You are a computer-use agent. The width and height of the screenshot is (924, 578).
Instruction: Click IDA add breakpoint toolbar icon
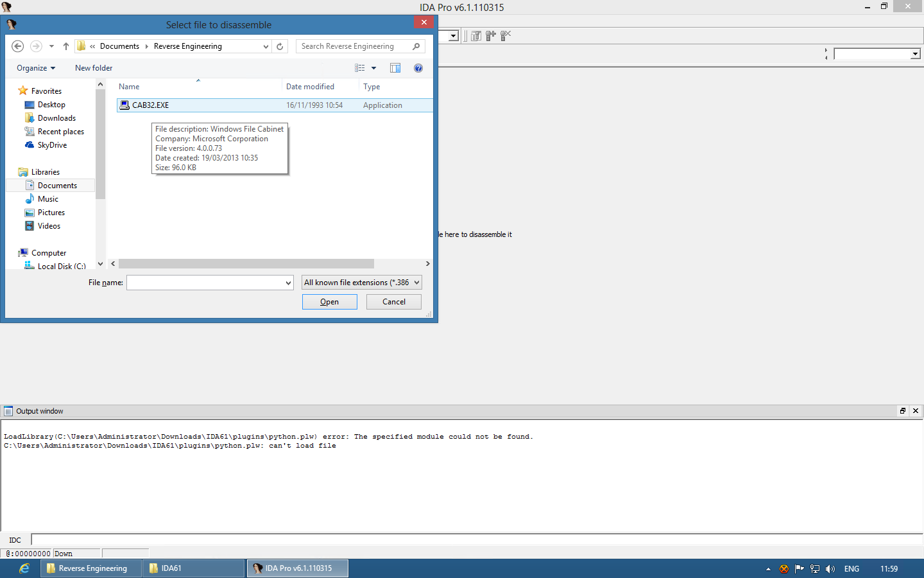(x=491, y=36)
